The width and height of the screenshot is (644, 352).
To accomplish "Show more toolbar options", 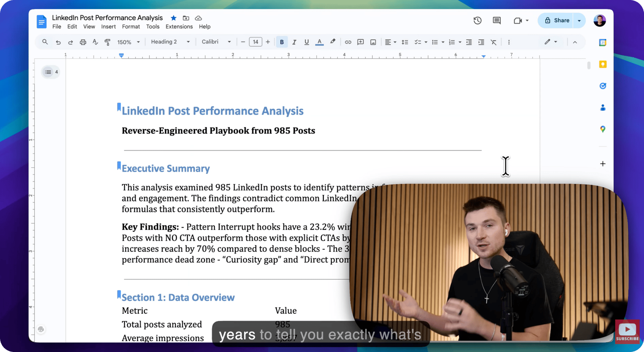I will pyautogui.click(x=509, y=42).
